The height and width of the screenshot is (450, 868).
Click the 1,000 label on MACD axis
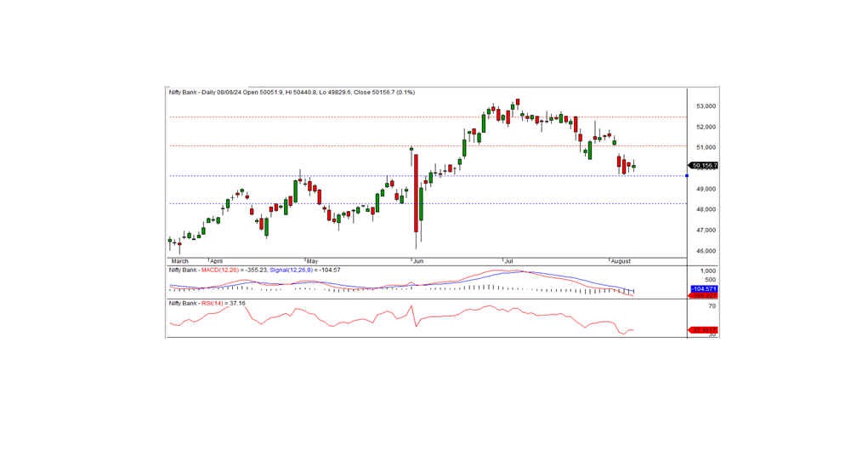[x=707, y=271]
